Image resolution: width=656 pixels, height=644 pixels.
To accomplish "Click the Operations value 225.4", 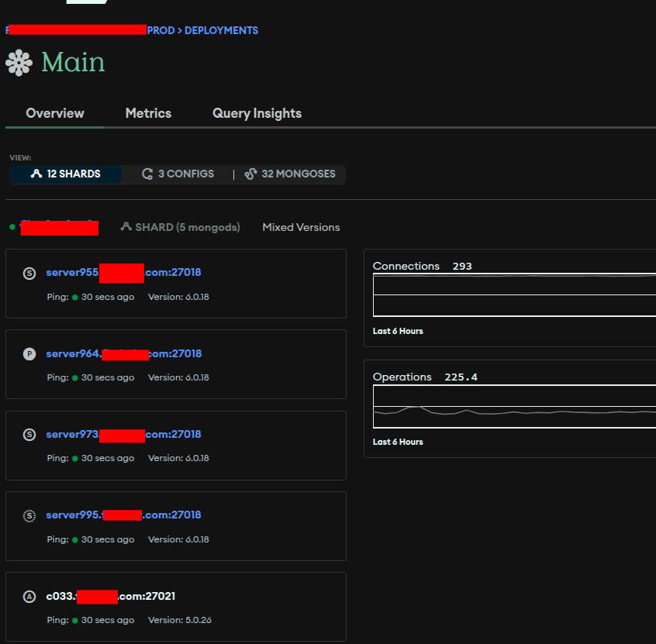I will tap(461, 377).
